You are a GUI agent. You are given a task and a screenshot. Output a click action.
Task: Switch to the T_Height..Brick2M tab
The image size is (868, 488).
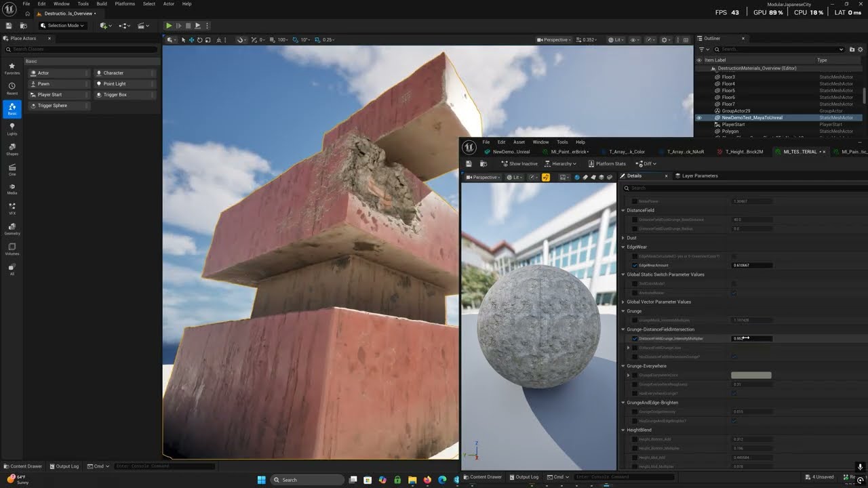point(741,152)
